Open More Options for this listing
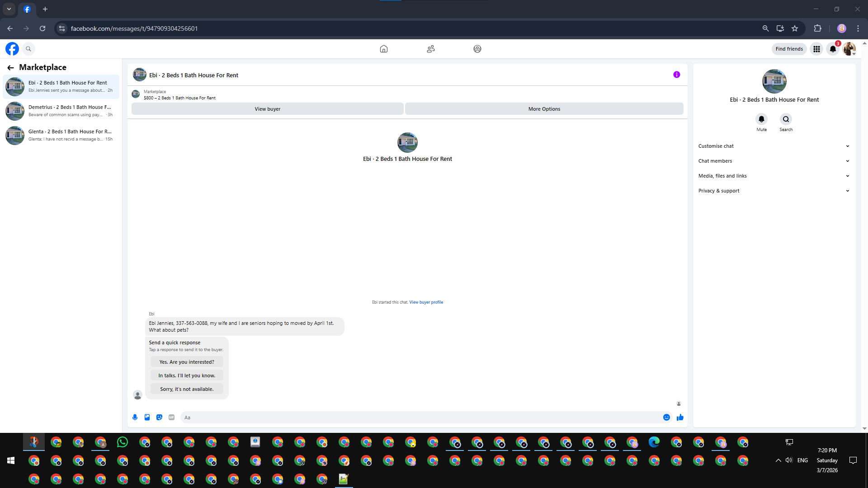 coord(544,109)
